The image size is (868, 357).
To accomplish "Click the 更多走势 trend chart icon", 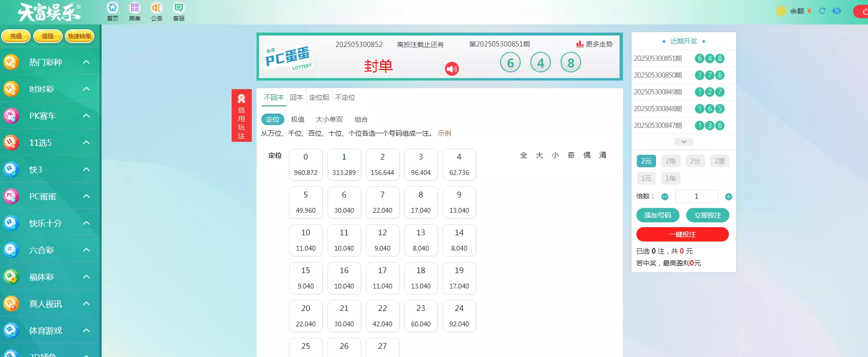I will (580, 44).
